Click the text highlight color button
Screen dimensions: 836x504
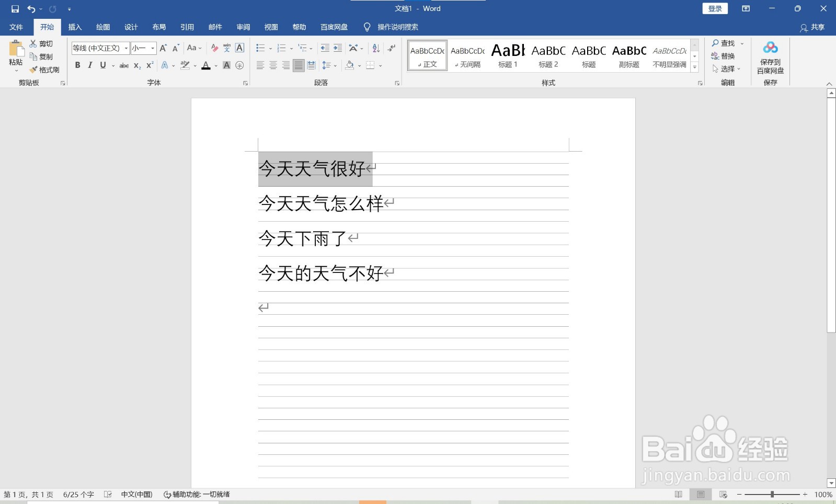tap(185, 65)
